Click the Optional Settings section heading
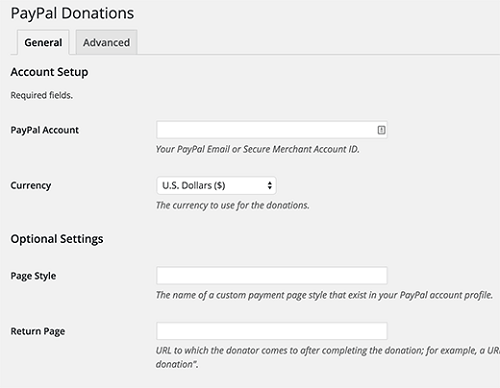This screenshot has height=388, width=500. [57, 239]
